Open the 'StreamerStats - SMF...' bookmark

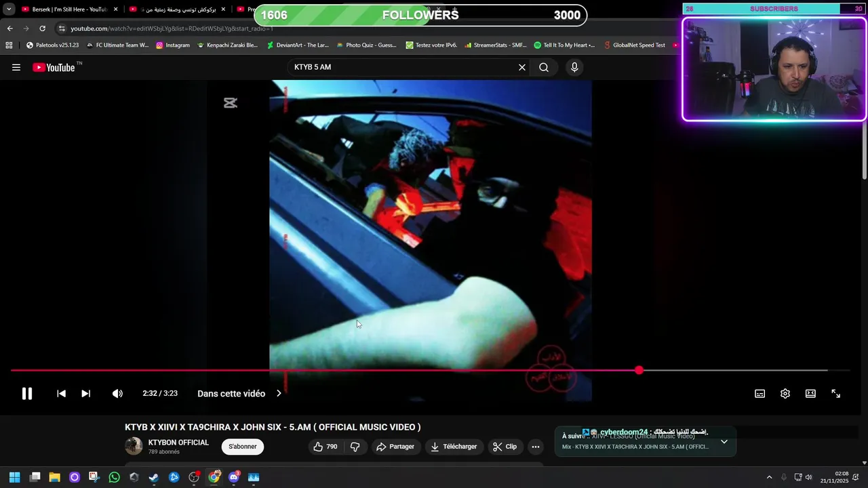(495, 45)
